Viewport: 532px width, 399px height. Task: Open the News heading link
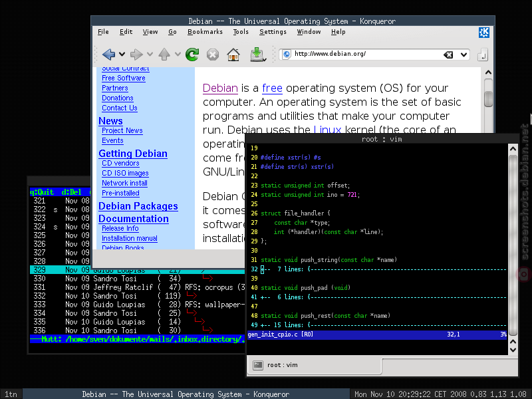110,121
